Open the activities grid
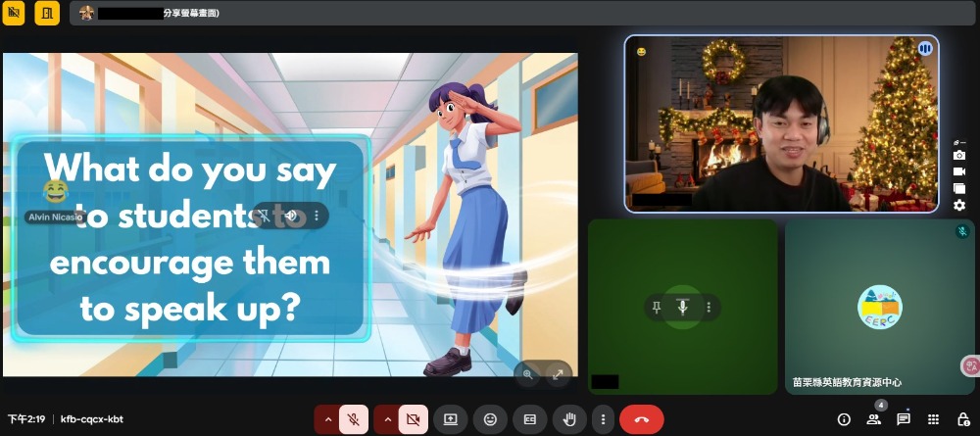The width and height of the screenshot is (980, 436). 933,419
